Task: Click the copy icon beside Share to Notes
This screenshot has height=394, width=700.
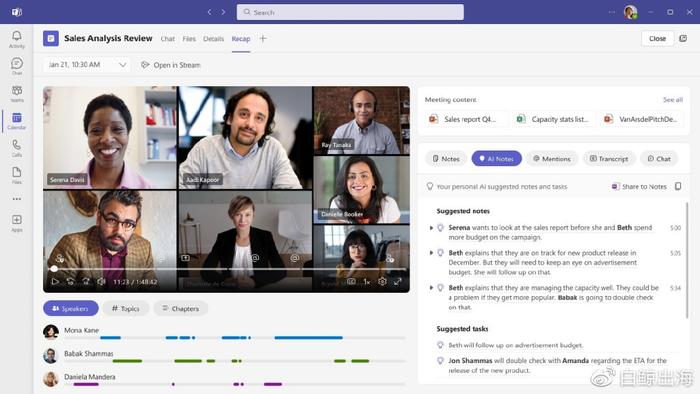Action: pos(678,186)
